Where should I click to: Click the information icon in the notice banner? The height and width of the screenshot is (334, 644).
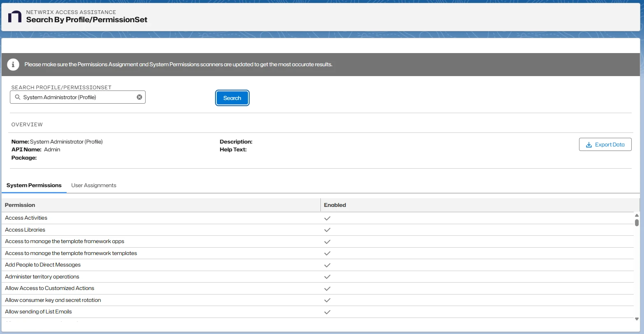pyautogui.click(x=13, y=64)
